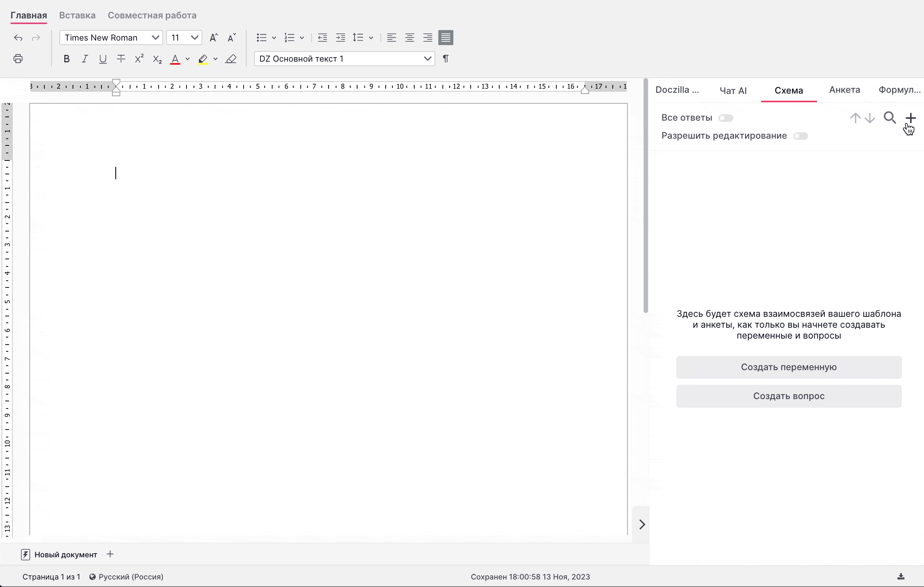Clear formatting with the eraser icon
This screenshot has width=924, height=587.
click(x=231, y=59)
